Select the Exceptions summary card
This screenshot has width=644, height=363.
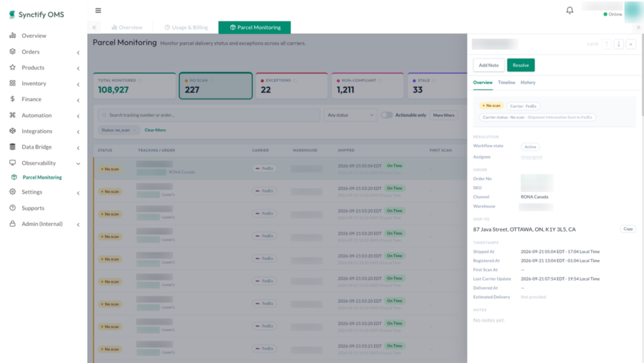(x=292, y=86)
